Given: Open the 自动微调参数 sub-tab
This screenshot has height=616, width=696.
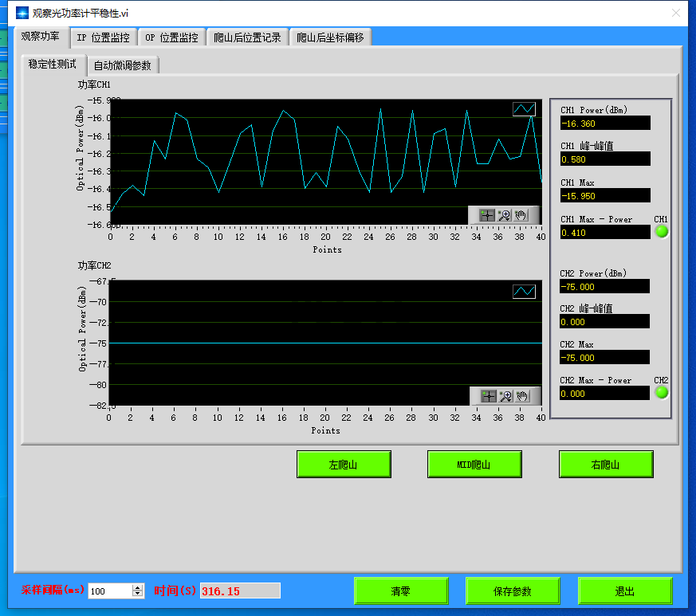Looking at the screenshot, I should pyautogui.click(x=122, y=65).
